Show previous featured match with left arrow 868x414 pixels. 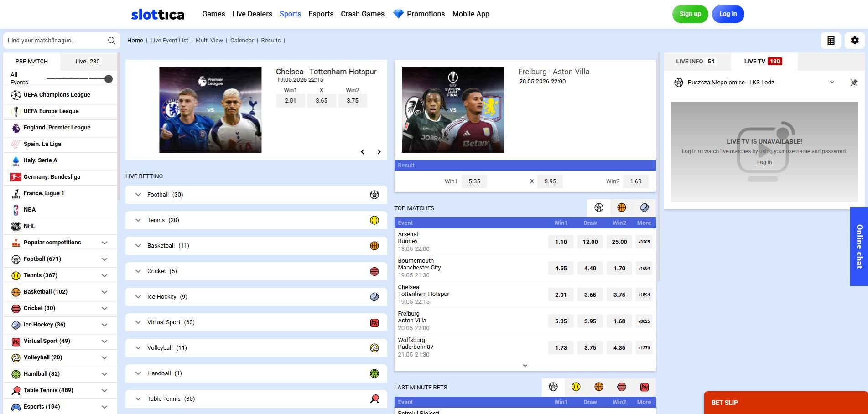tap(363, 152)
